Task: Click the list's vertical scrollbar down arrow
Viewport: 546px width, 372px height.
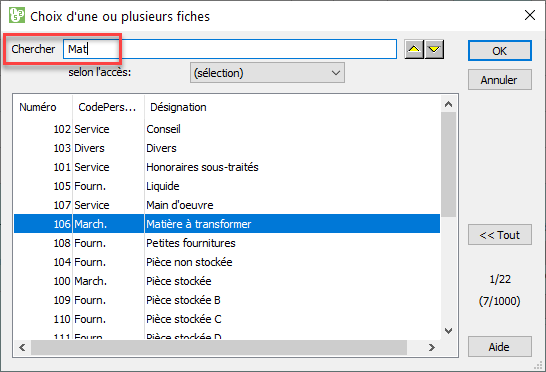Action: [448, 331]
